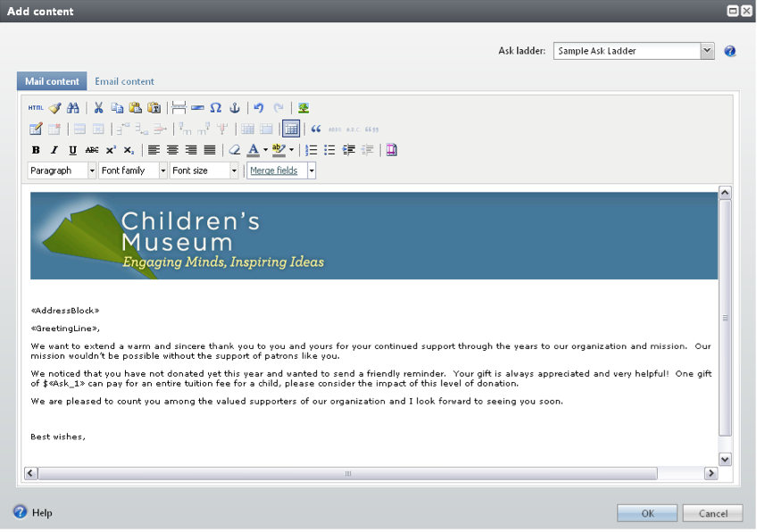Click the cleanup messy code broom icon
Screen dimensions: 757x532
point(55,108)
